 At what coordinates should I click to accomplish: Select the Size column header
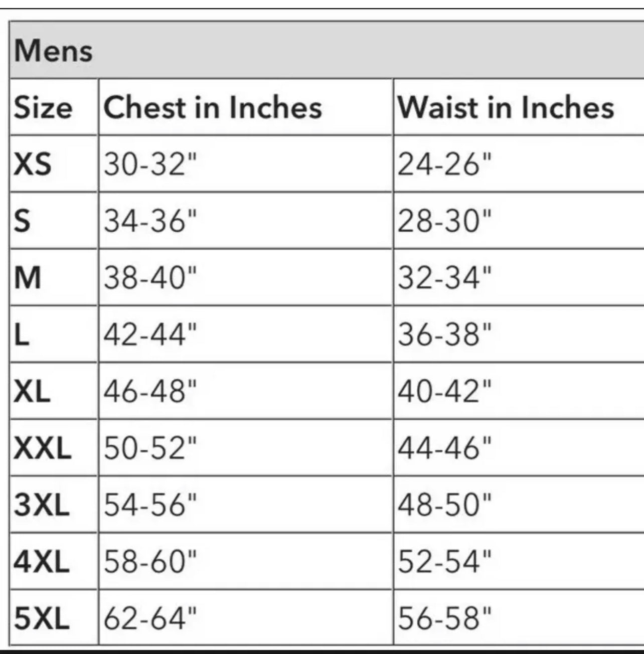click(43, 107)
